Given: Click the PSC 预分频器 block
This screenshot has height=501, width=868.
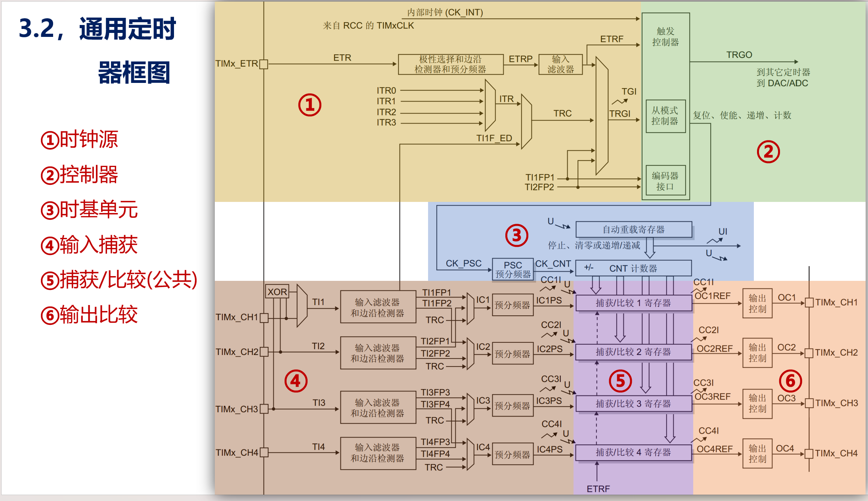Looking at the screenshot, I should click(x=513, y=269).
